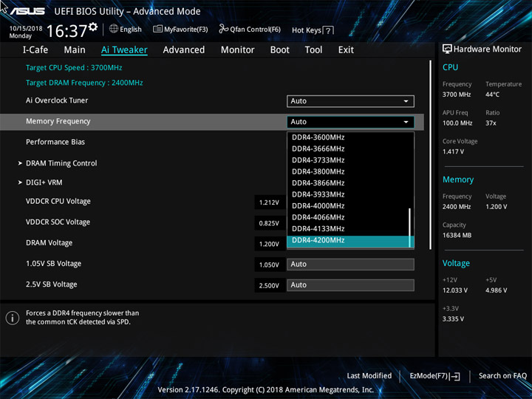Switch to the Monitor tab

(x=237, y=50)
